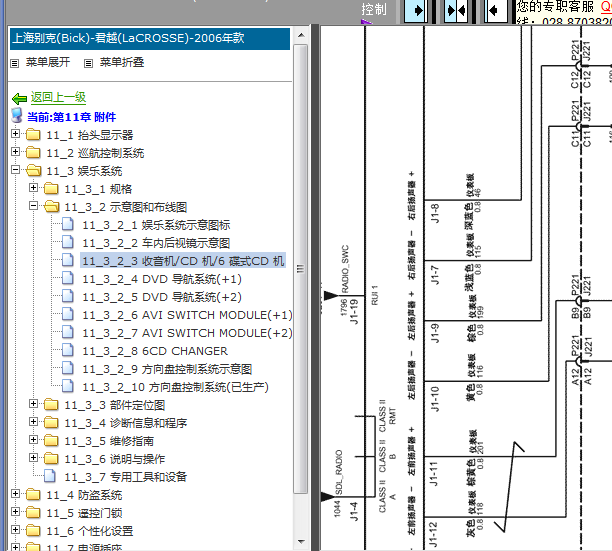This screenshot has height=551, width=612.
Task: Click the current chapter computer icon
Action: [x=17, y=116]
